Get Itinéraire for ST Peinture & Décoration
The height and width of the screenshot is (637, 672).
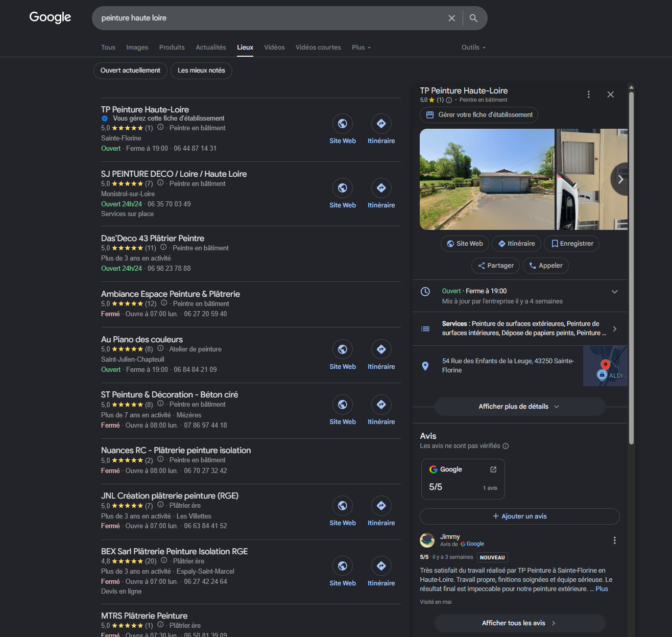point(381,411)
